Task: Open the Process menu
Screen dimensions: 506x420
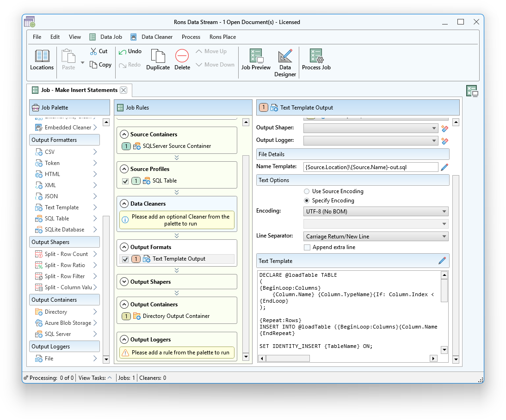Action: (x=191, y=37)
